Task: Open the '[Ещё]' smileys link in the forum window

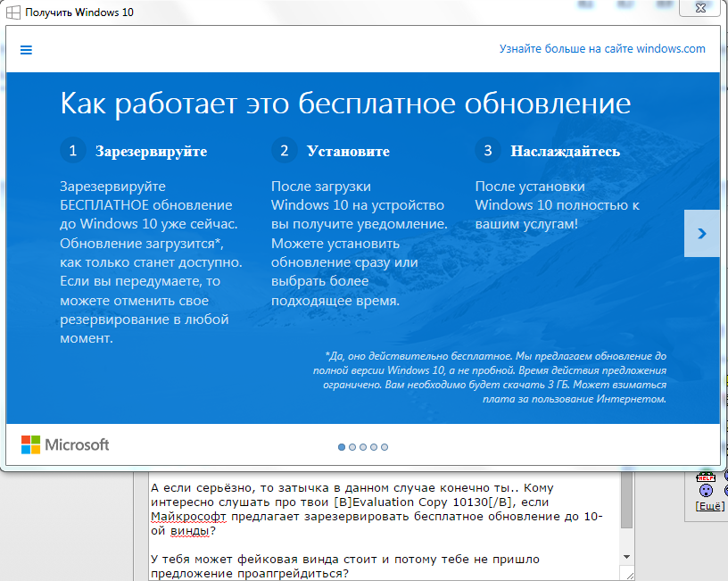Action: pos(709,506)
